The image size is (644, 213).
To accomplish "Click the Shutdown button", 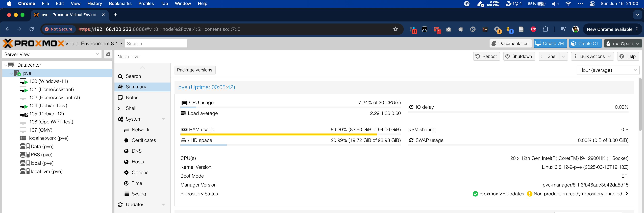I will coord(519,57).
